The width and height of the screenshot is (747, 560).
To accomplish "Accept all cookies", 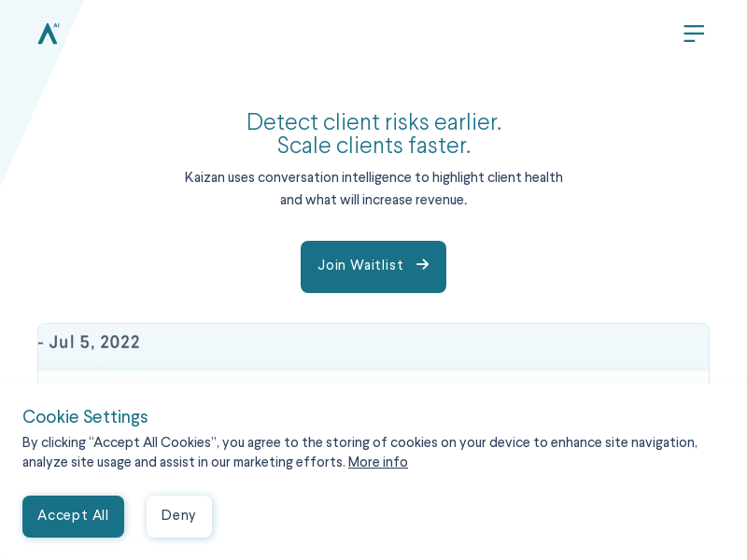I will coord(74,516).
